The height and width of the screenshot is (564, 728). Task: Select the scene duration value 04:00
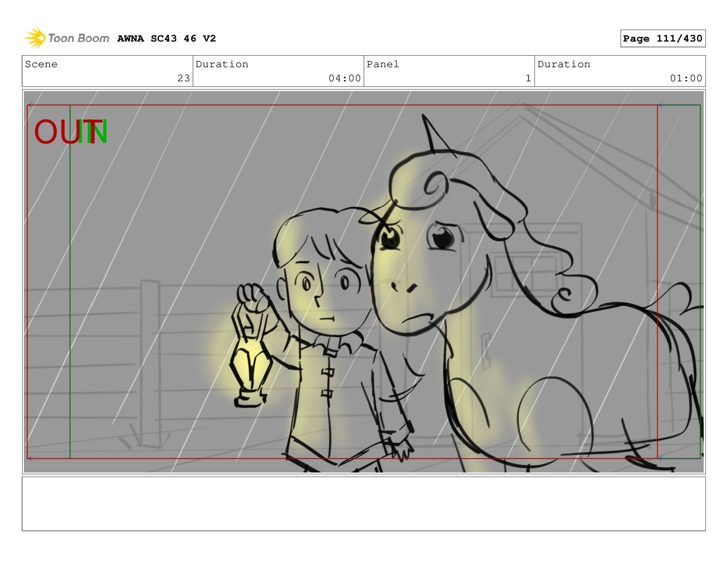pos(345,78)
